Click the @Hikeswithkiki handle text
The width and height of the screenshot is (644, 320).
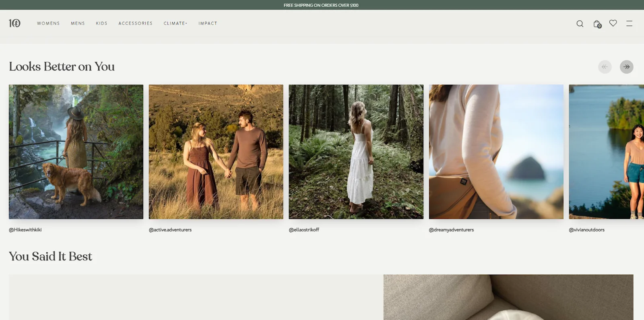(25, 230)
